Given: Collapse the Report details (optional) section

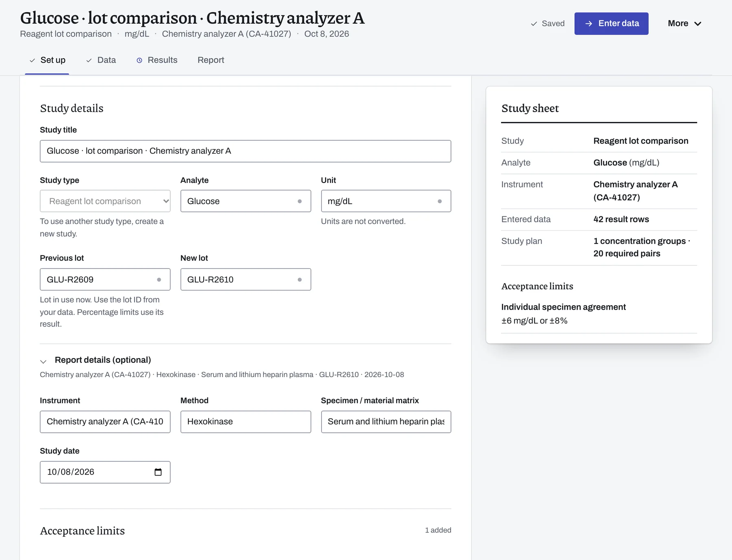Looking at the screenshot, I should [96, 360].
